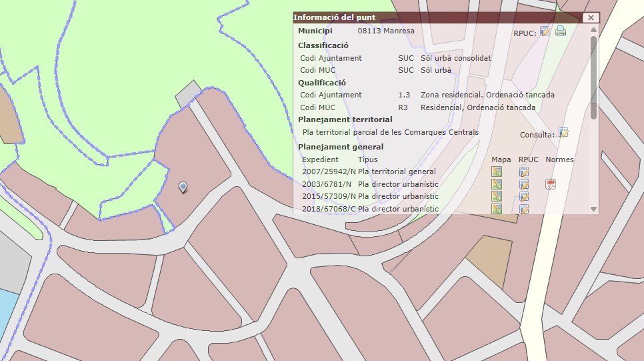Screen dimensions: 644x361
Task: Open Mapa icon for expedient 2007/25942/N
Action: coord(496,171)
